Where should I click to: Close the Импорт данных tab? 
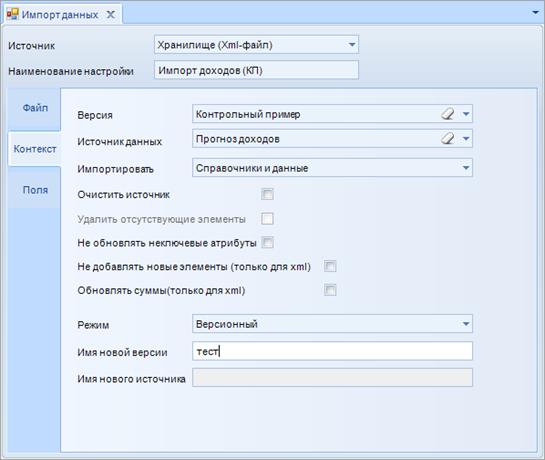111,15
